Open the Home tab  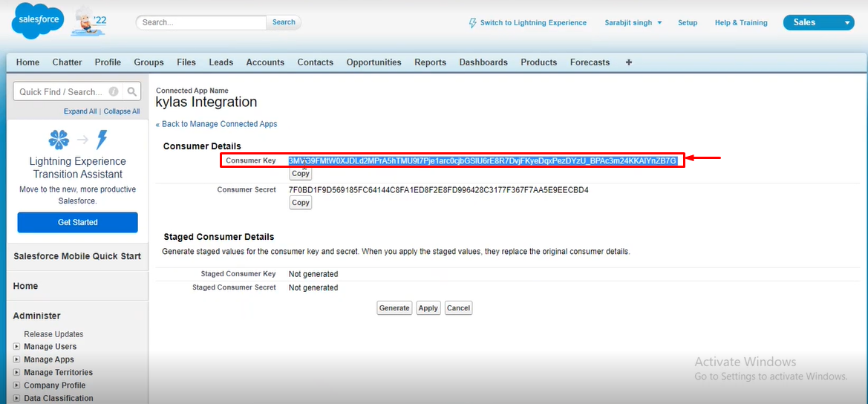click(x=27, y=62)
